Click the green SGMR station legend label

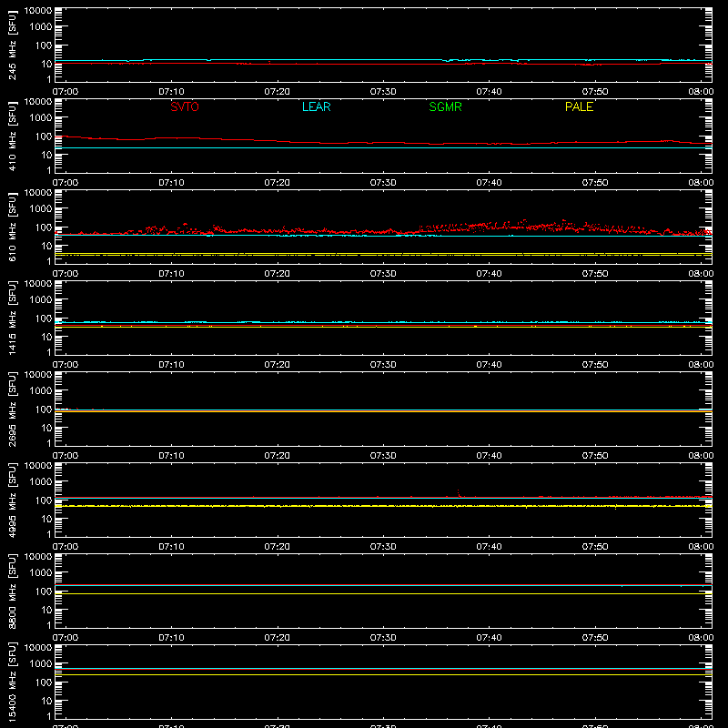[x=445, y=106]
